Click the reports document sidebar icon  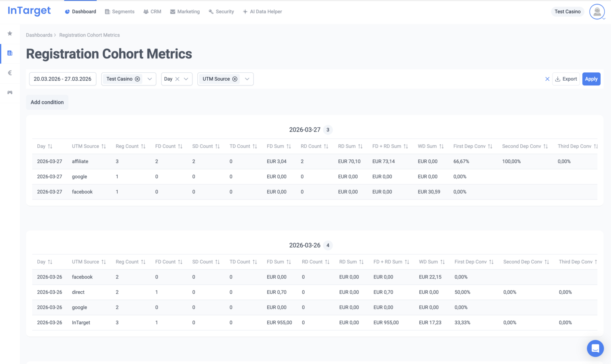(10, 53)
